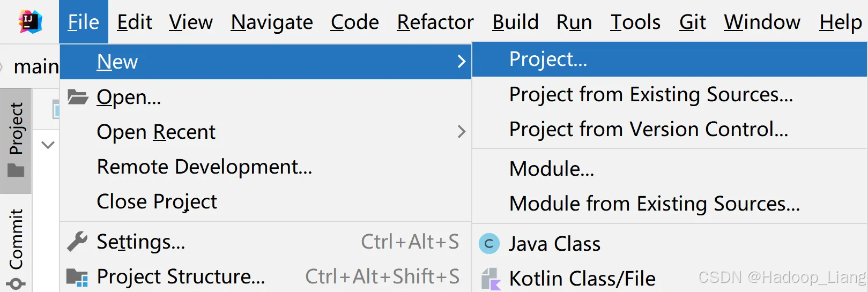868x292 pixels.
Task: Click the IntelliJ IDEA logo icon
Action: point(30,21)
